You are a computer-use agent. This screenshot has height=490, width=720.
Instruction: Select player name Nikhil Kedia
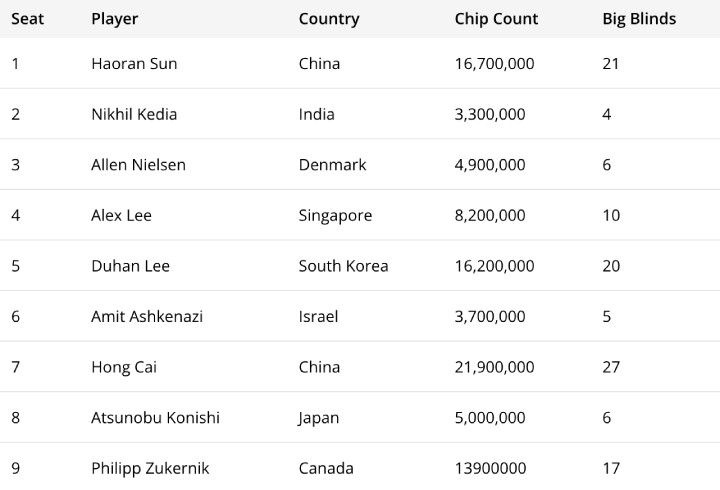point(134,114)
